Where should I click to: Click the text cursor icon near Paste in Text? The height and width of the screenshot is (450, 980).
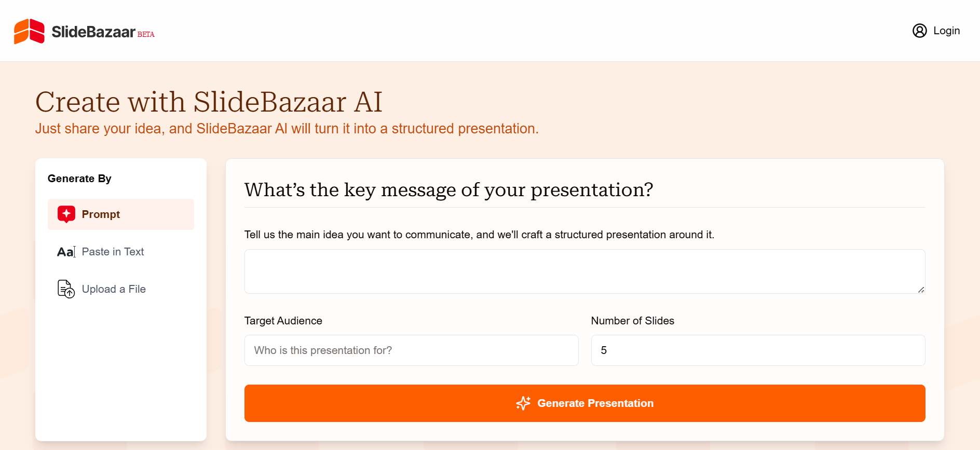[74, 251]
